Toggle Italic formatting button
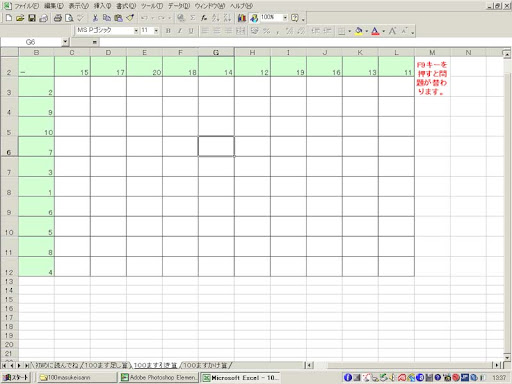 click(x=180, y=31)
